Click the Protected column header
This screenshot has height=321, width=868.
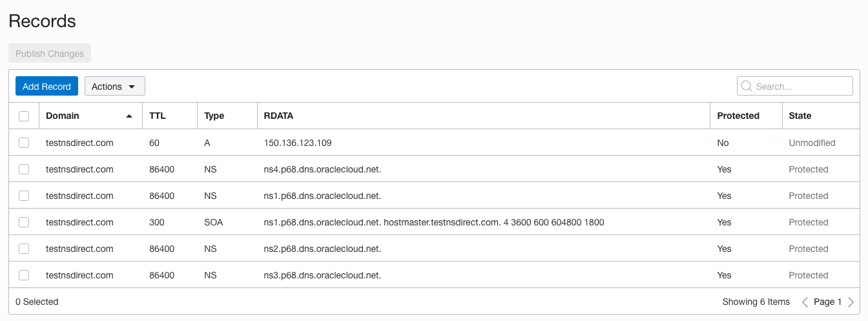[x=738, y=116]
